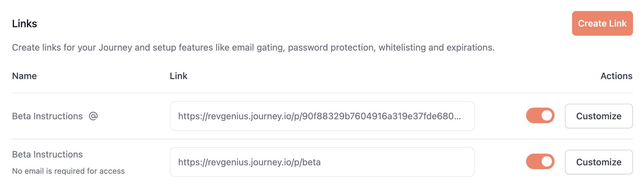Click the Name column header

(x=24, y=76)
